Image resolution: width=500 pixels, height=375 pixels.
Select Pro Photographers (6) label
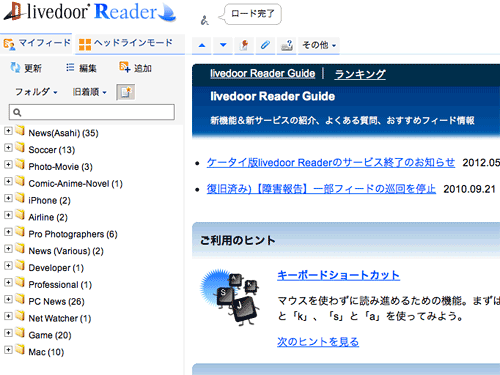pos(73,234)
